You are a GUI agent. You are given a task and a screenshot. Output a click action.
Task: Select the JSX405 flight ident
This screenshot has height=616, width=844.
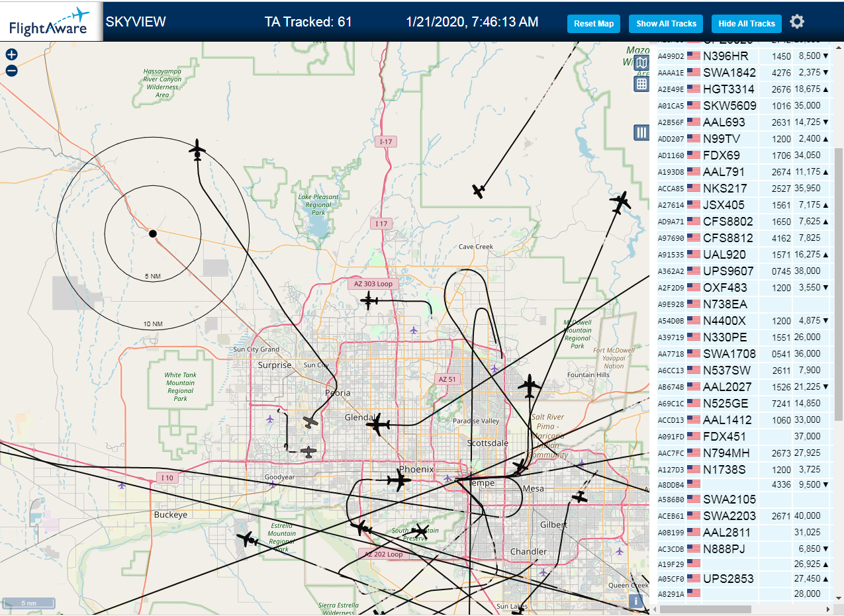click(724, 205)
